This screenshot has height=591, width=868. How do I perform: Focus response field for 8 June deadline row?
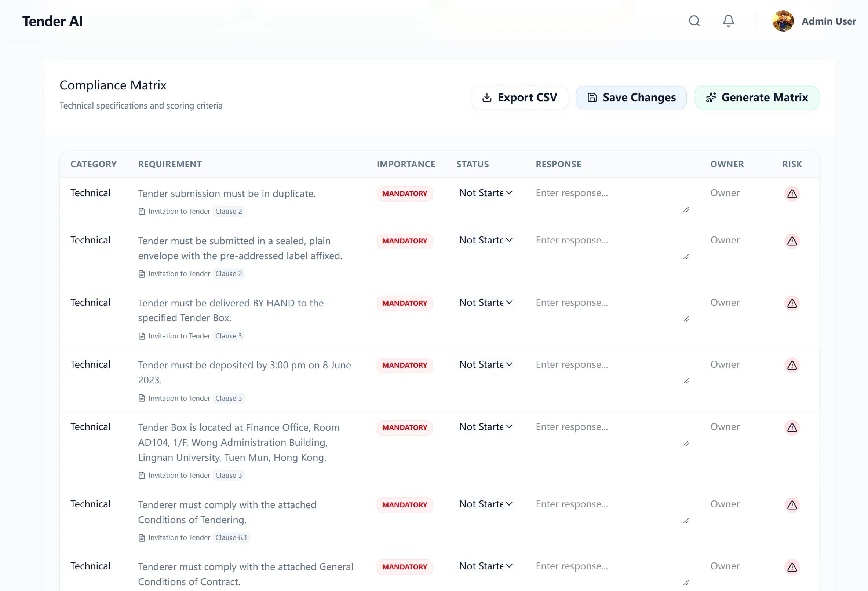[612, 371]
